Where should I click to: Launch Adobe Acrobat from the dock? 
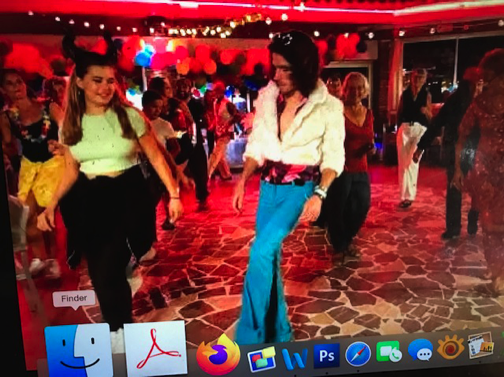[155, 349]
